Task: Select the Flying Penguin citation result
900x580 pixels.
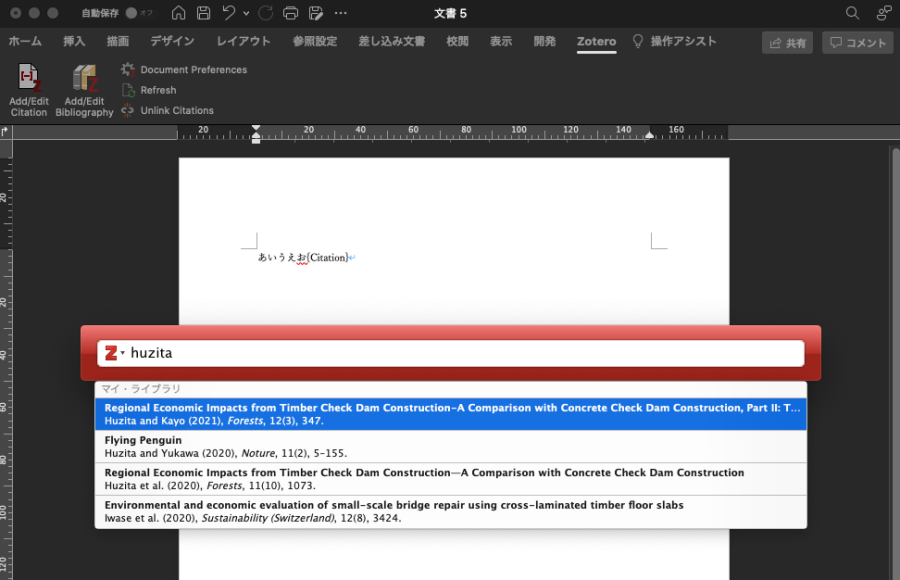Action: click(x=450, y=446)
